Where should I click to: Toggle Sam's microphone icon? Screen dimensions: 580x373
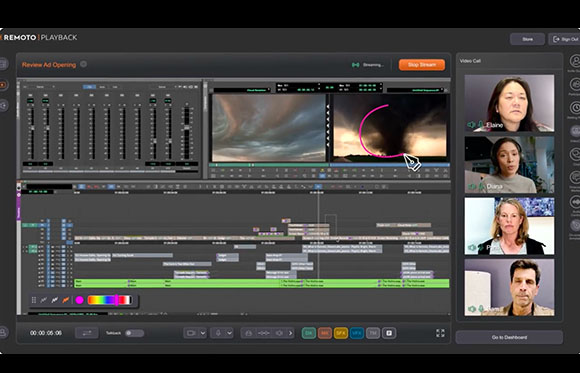pyautogui.click(x=480, y=309)
